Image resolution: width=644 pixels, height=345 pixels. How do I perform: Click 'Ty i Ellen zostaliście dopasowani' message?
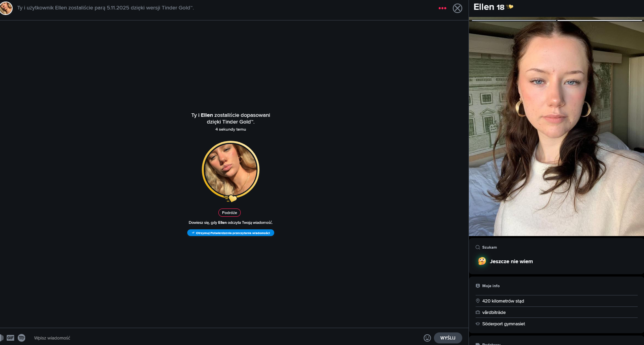pos(231,118)
